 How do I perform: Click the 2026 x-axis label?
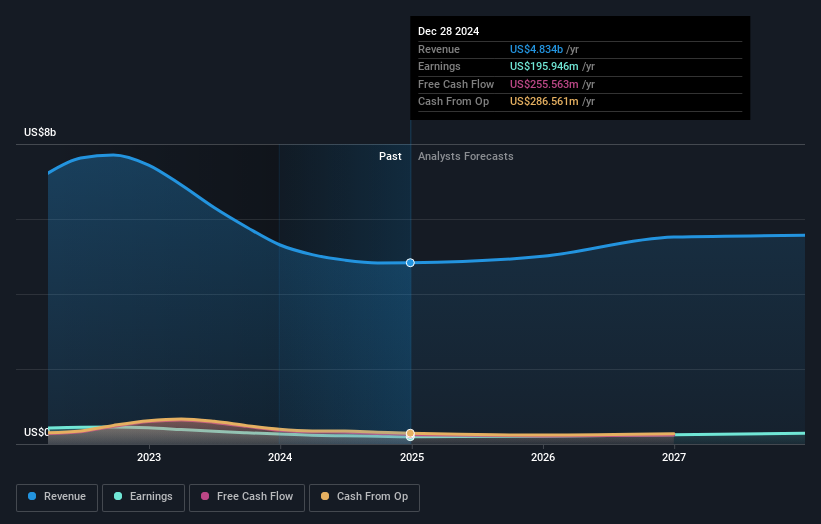(x=543, y=458)
